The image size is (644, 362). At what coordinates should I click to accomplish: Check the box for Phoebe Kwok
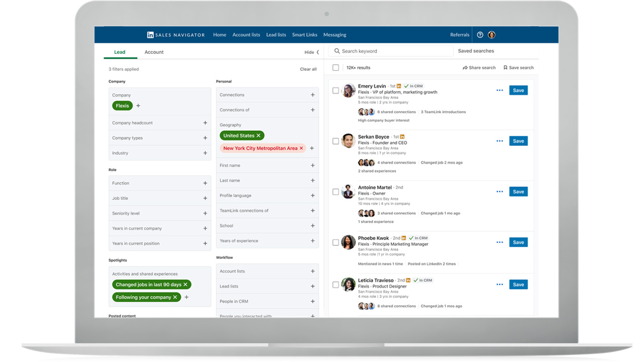click(336, 242)
